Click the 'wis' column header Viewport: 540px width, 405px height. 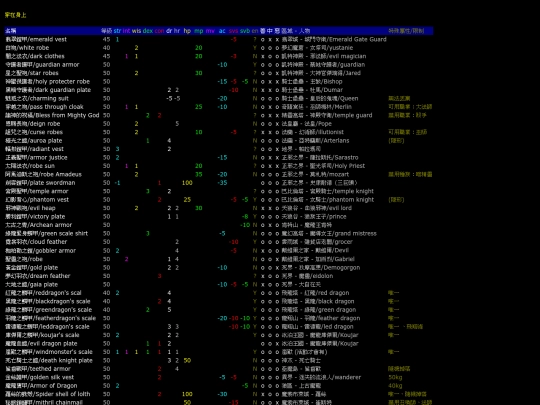(136, 31)
